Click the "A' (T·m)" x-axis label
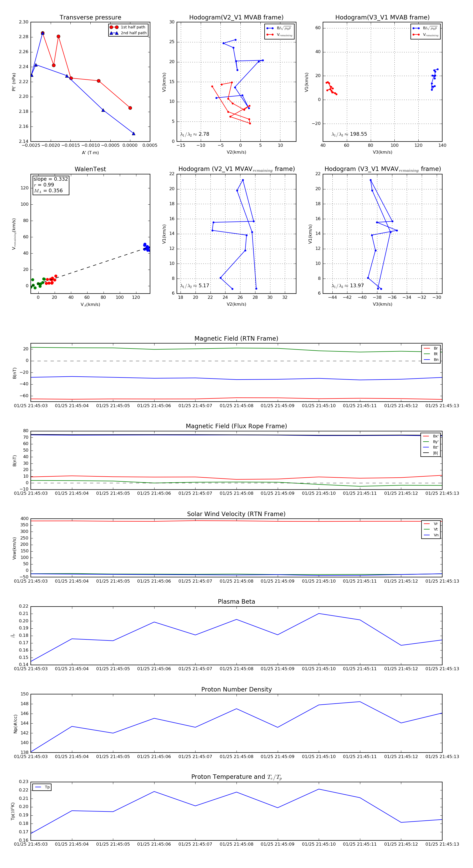The width and height of the screenshot is (473, 868). (90, 153)
